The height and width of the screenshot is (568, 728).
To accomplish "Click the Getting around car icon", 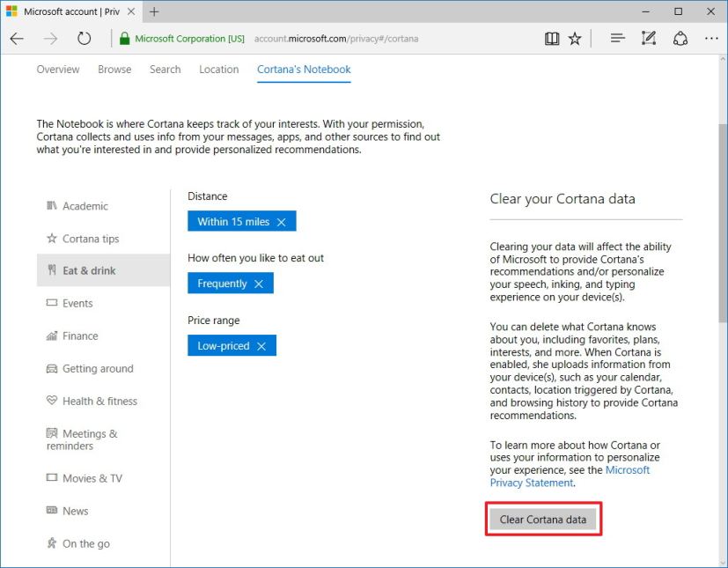I will (x=52, y=368).
